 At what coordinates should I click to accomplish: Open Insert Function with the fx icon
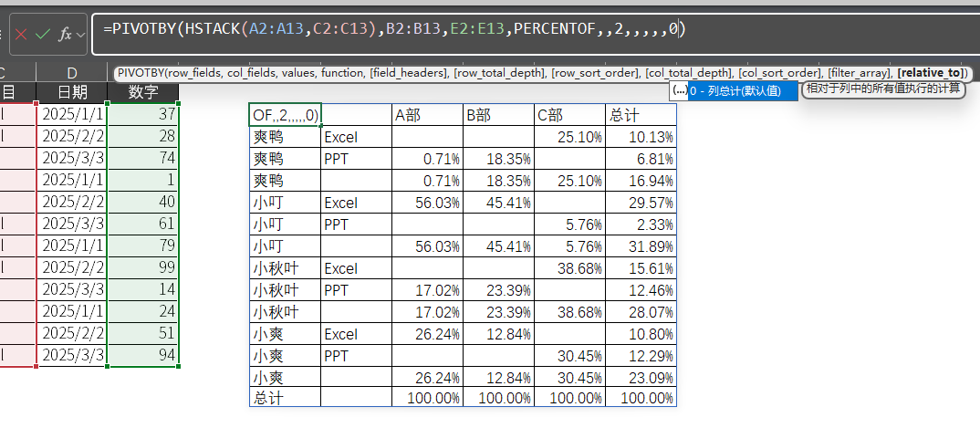[65, 35]
